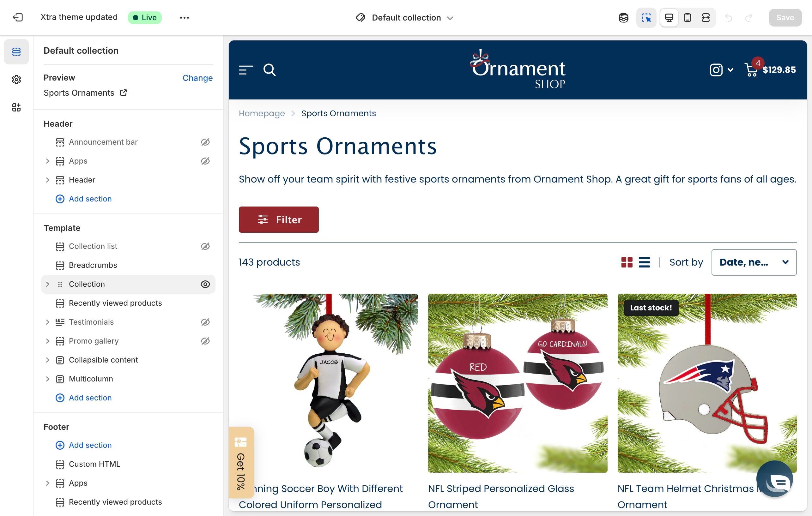The width and height of the screenshot is (812, 516).
Task: Click the Change preview link
Action: pyautogui.click(x=197, y=78)
